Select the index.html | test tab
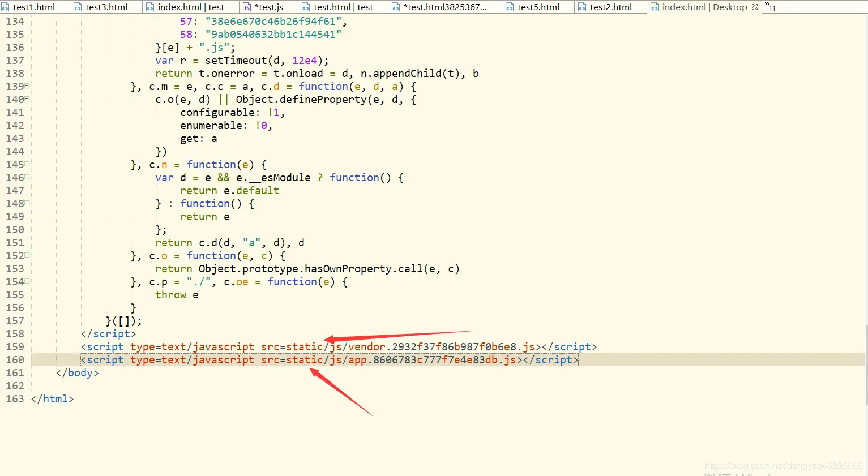This screenshot has height=476, width=868. [x=191, y=7]
